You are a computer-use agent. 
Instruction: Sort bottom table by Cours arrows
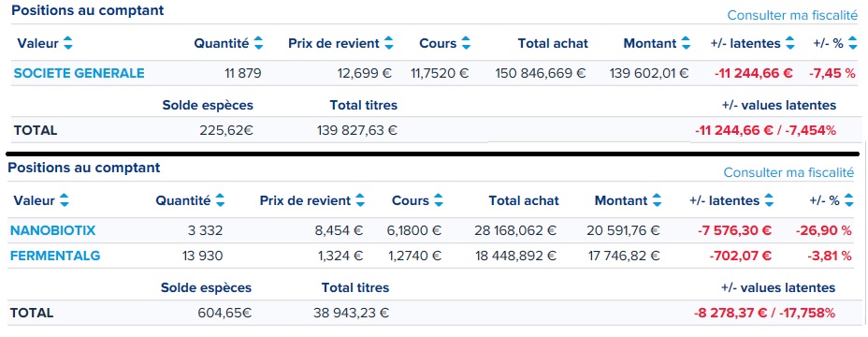(x=439, y=200)
